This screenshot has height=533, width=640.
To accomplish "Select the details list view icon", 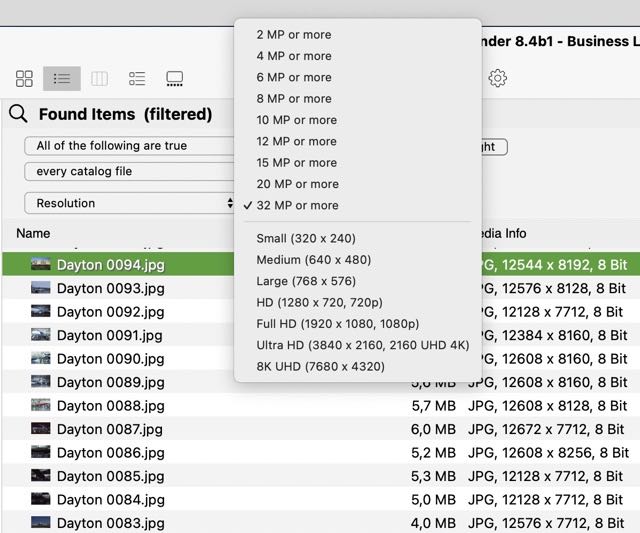I will point(137,78).
